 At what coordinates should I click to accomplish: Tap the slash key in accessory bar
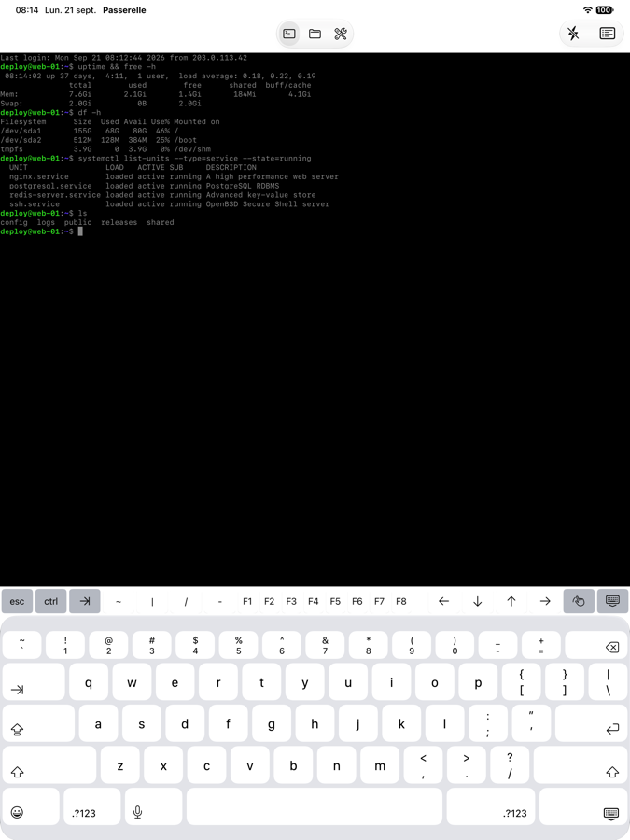tap(186, 601)
